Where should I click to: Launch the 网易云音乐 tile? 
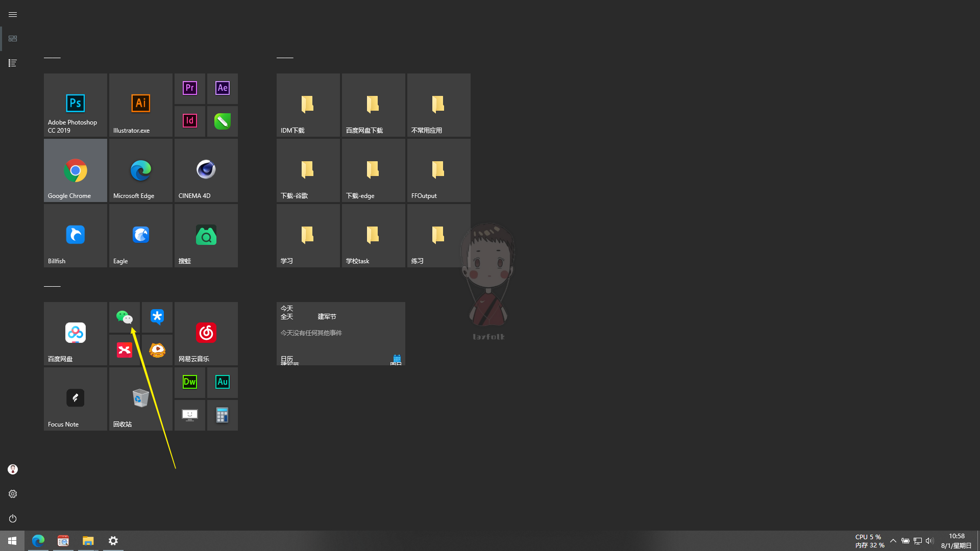tap(206, 333)
